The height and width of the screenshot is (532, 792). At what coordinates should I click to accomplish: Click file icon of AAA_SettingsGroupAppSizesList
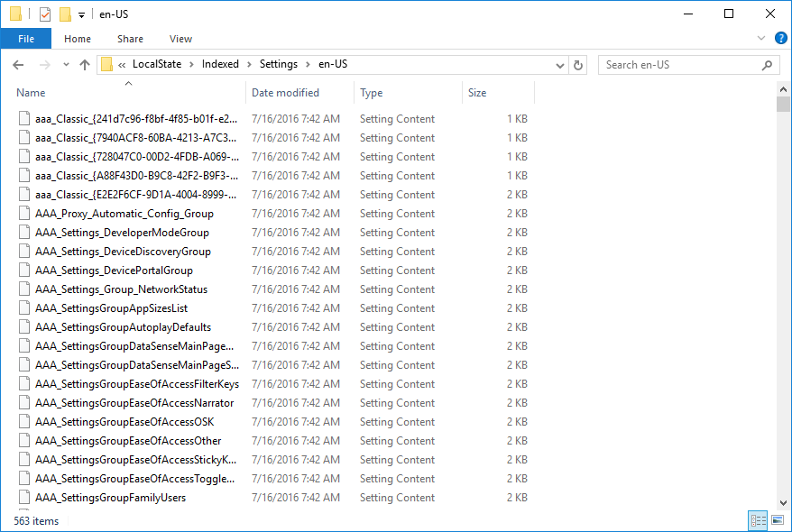pyautogui.click(x=24, y=307)
